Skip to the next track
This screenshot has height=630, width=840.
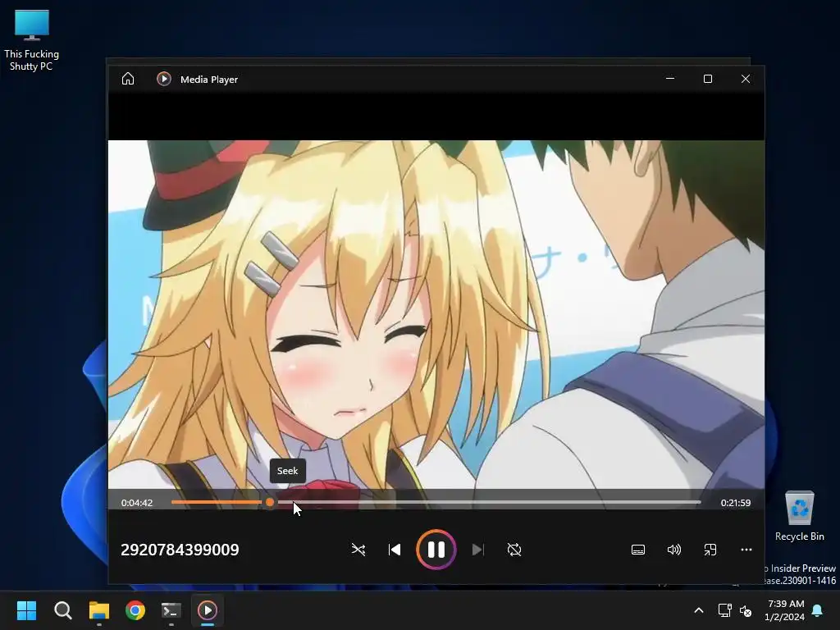(x=478, y=550)
